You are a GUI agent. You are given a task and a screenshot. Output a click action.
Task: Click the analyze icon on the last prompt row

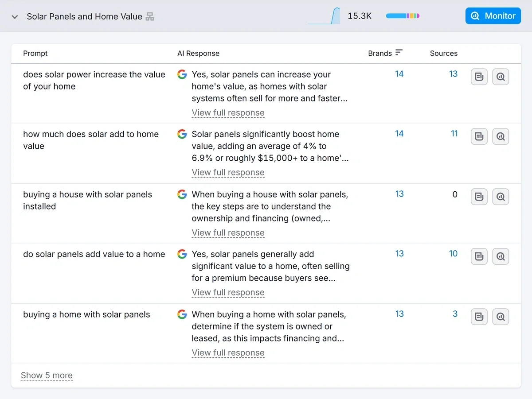coord(501,317)
